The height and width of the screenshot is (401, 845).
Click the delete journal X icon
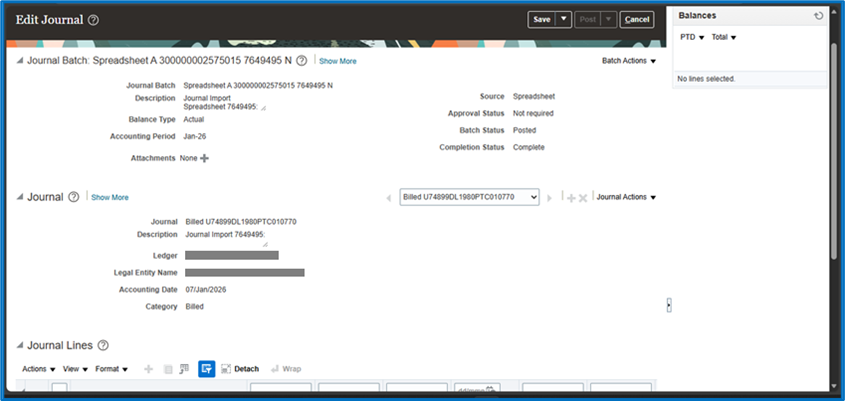(583, 198)
